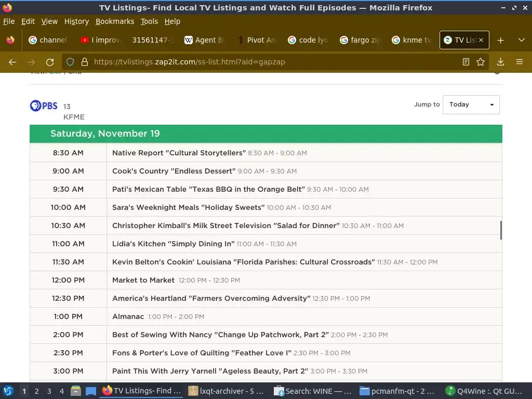Open the downloads panel
Screen dimensions: 532x399
pos(500,62)
